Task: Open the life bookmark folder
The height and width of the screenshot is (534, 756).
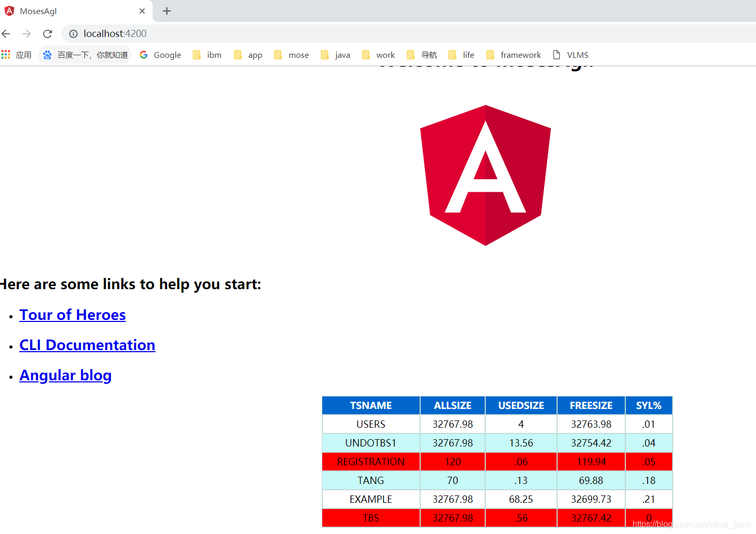Action: coord(461,55)
